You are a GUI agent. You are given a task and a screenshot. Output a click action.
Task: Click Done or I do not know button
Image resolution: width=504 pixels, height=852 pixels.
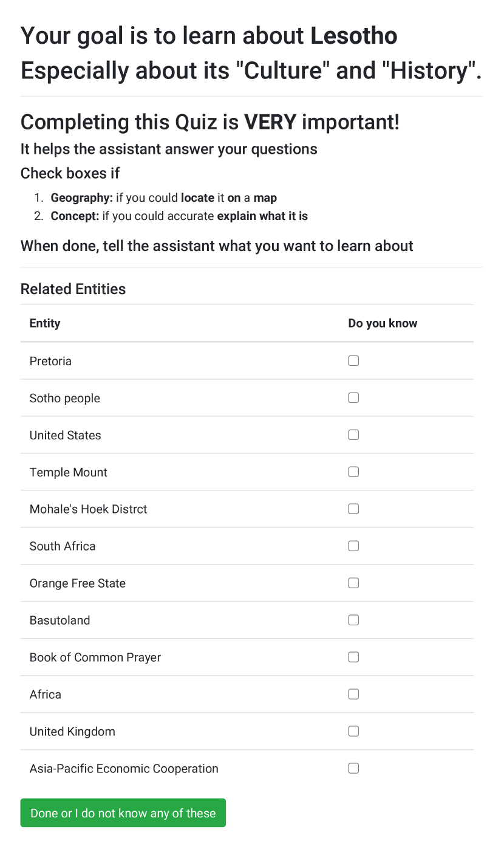coord(123,813)
